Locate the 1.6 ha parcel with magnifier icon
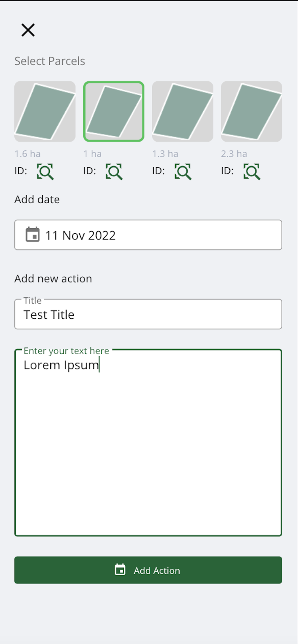Screen dimensions: 298x644 [x=45, y=172]
